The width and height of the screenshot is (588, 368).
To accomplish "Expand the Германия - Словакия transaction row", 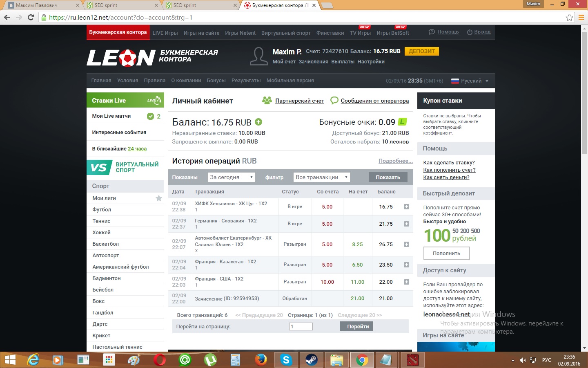I will click(406, 224).
